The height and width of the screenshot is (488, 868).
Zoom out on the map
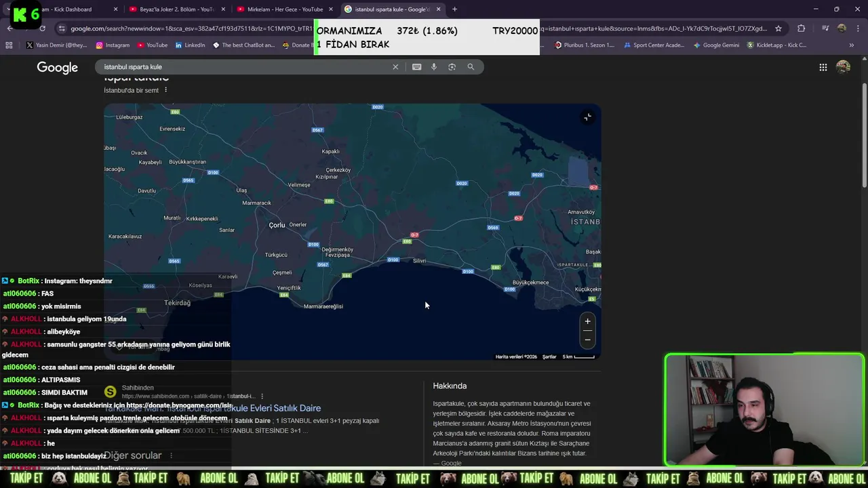coord(588,339)
